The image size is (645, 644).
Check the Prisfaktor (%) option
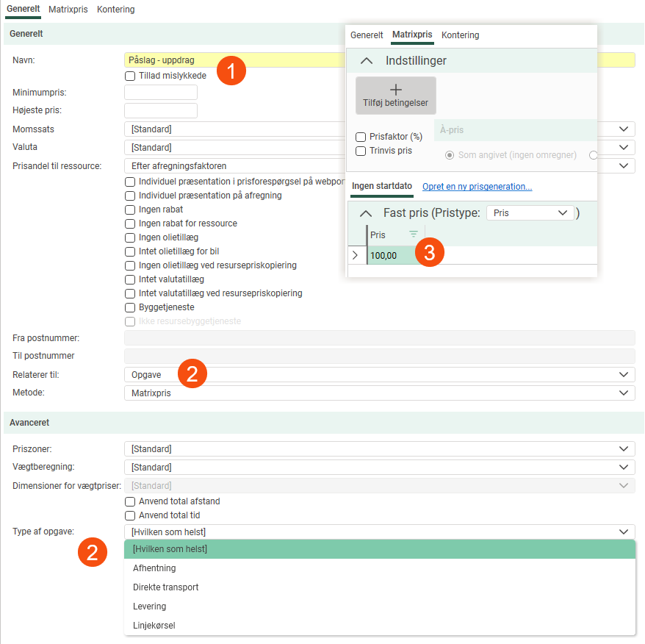pos(361,137)
